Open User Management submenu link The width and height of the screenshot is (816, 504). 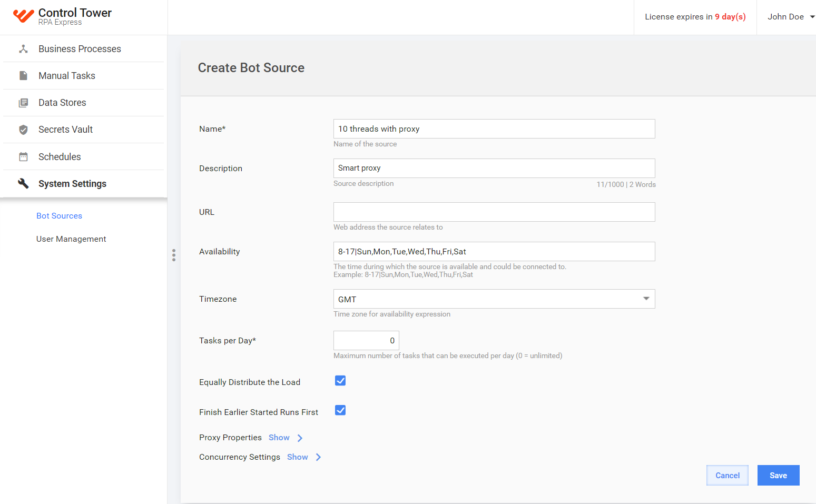pyautogui.click(x=71, y=239)
